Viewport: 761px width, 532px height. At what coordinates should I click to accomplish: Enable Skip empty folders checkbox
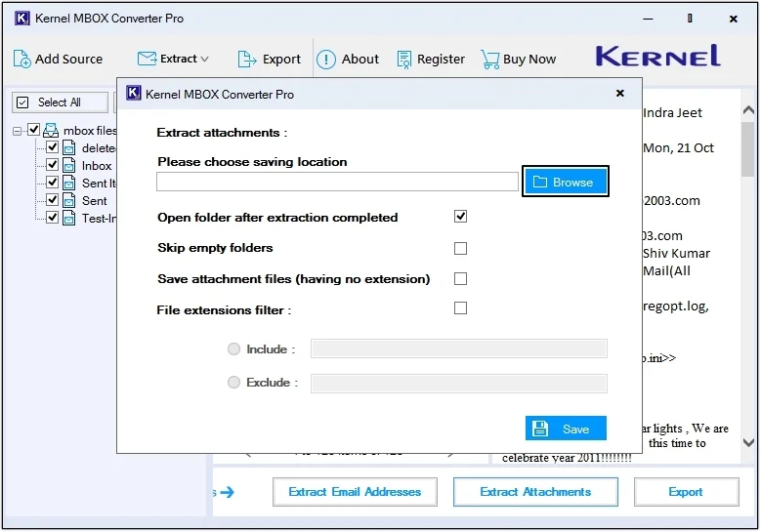[460, 248]
